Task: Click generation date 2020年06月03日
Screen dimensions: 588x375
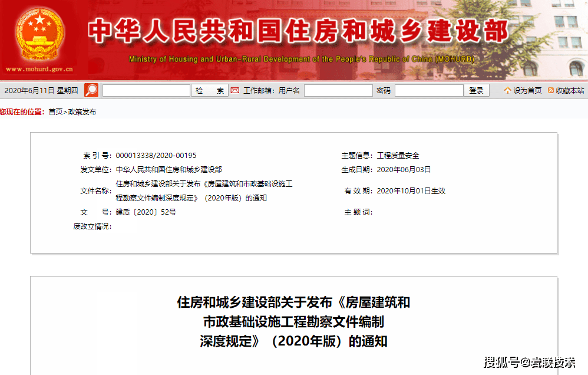Action: [x=404, y=170]
